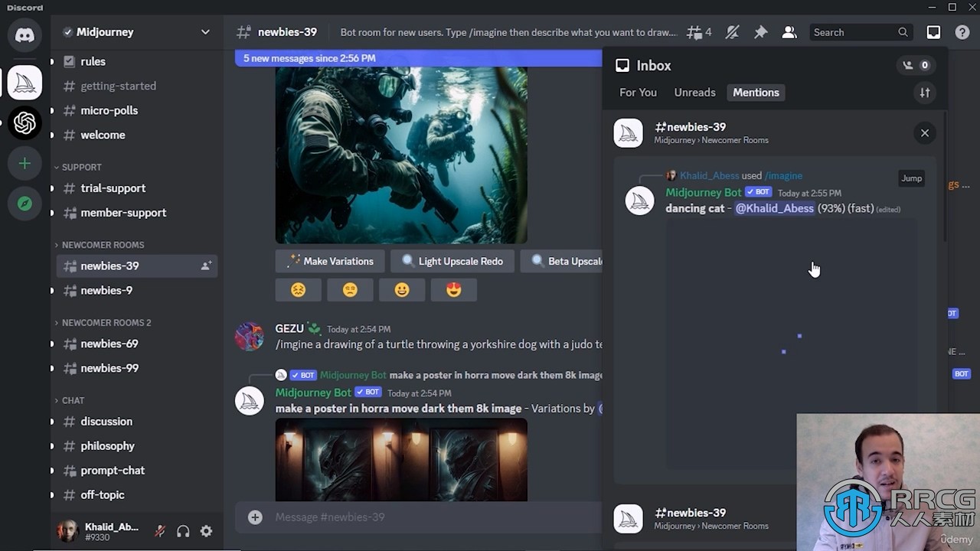Open off-topic channel
Image resolution: width=980 pixels, height=551 pixels.
pyautogui.click(x=137, y=495)
